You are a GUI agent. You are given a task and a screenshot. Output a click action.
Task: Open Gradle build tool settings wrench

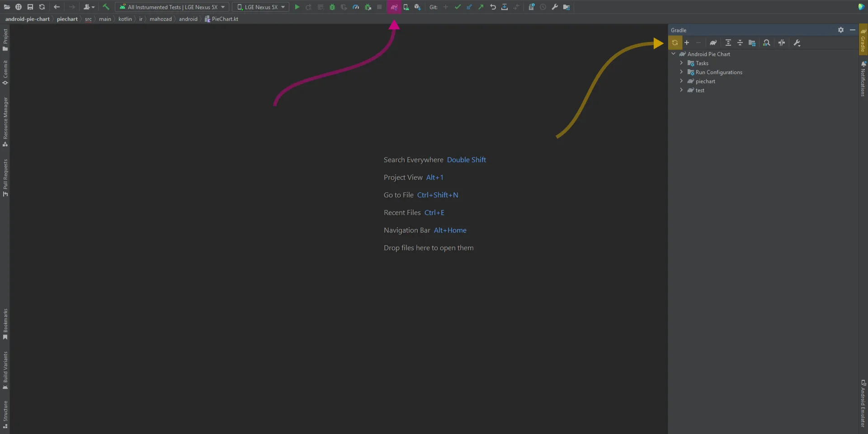797,42
